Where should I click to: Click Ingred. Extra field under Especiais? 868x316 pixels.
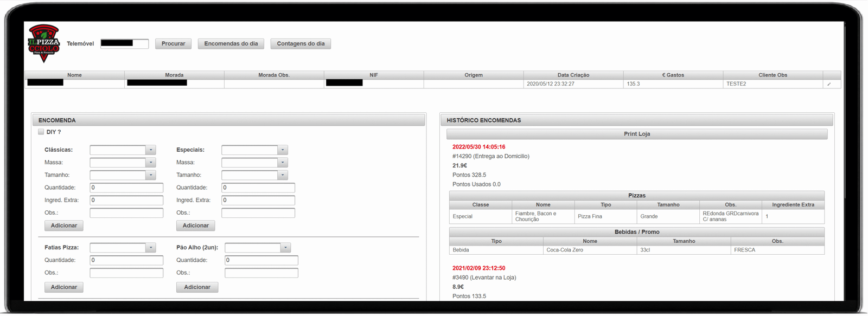click(x=258, y=200)
